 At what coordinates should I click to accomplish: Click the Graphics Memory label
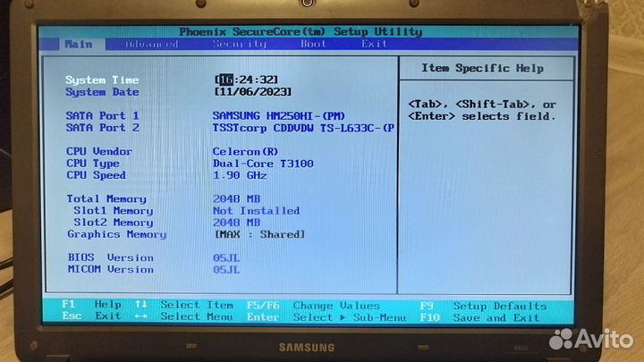[x=116, y=234]
